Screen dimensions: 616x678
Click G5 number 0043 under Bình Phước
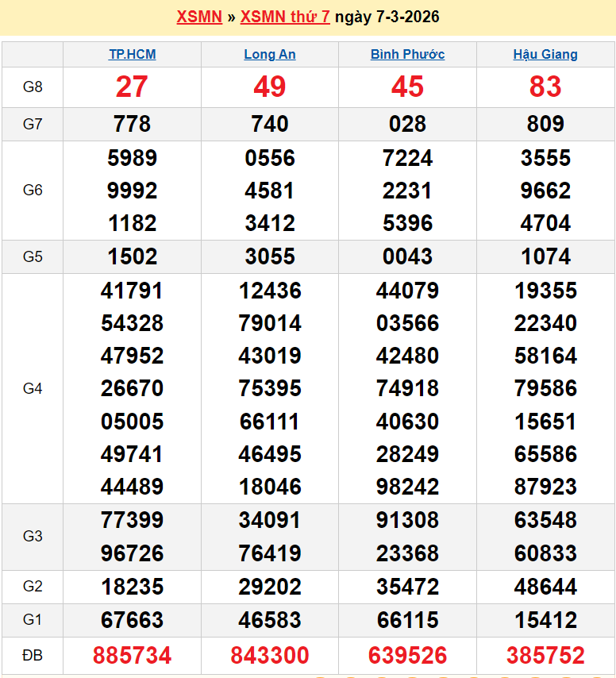(407, 256)
